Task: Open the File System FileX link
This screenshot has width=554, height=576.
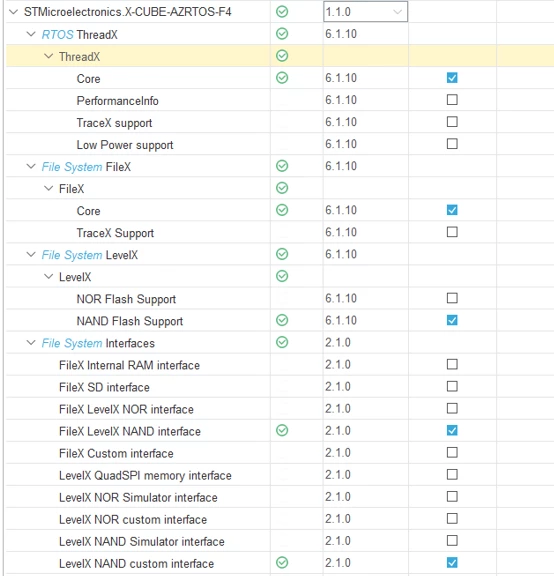Action: 72,167
